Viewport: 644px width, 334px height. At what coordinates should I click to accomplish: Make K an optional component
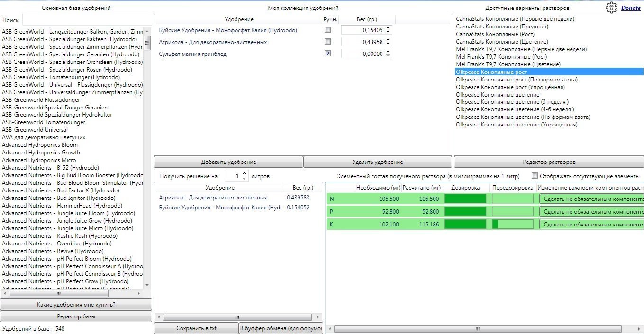point(591,225)
